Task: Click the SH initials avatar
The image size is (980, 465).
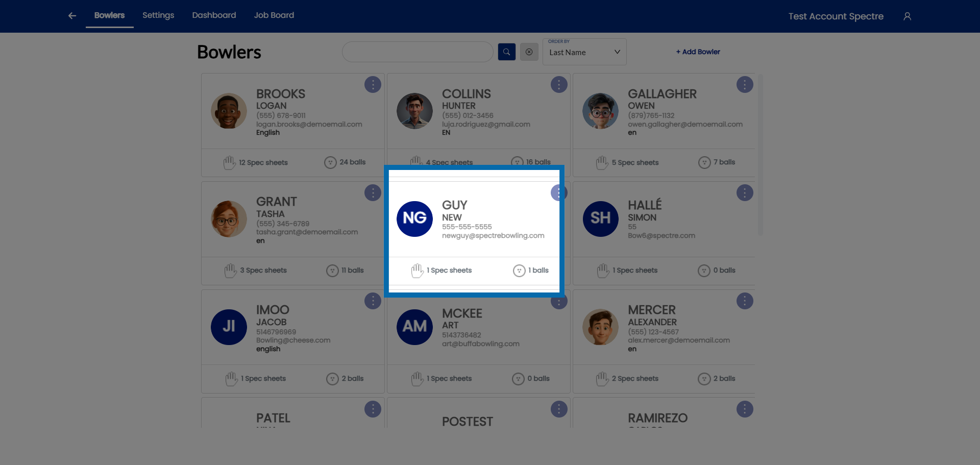Action: (600, 219)
